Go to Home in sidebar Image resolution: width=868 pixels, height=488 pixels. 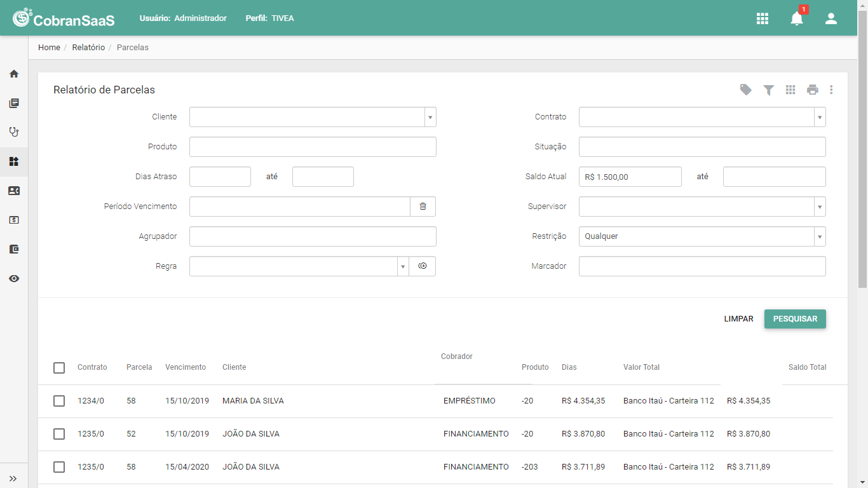14,74
